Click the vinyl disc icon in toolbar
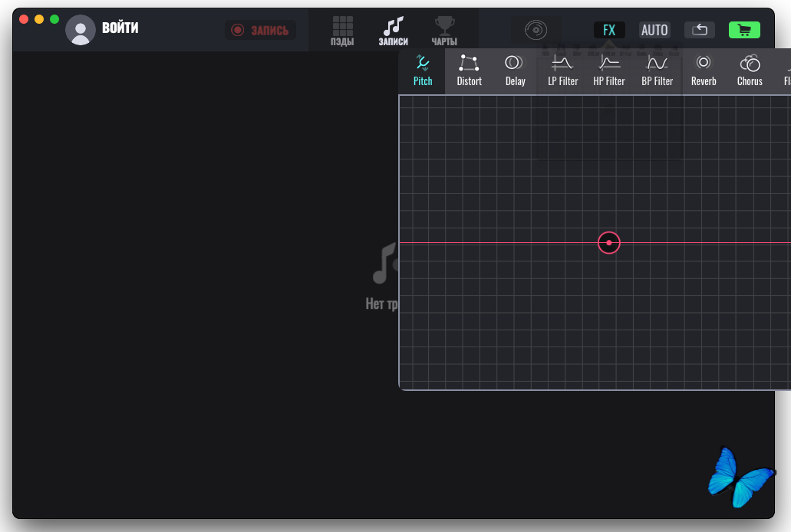The width and height of the screenshot is (791, 532). tap(536, 30)
